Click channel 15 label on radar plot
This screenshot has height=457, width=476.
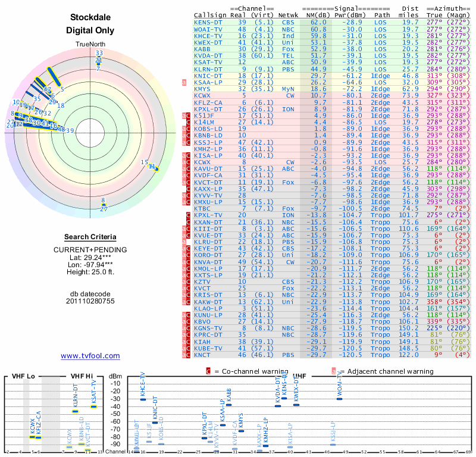coord(144,162)
